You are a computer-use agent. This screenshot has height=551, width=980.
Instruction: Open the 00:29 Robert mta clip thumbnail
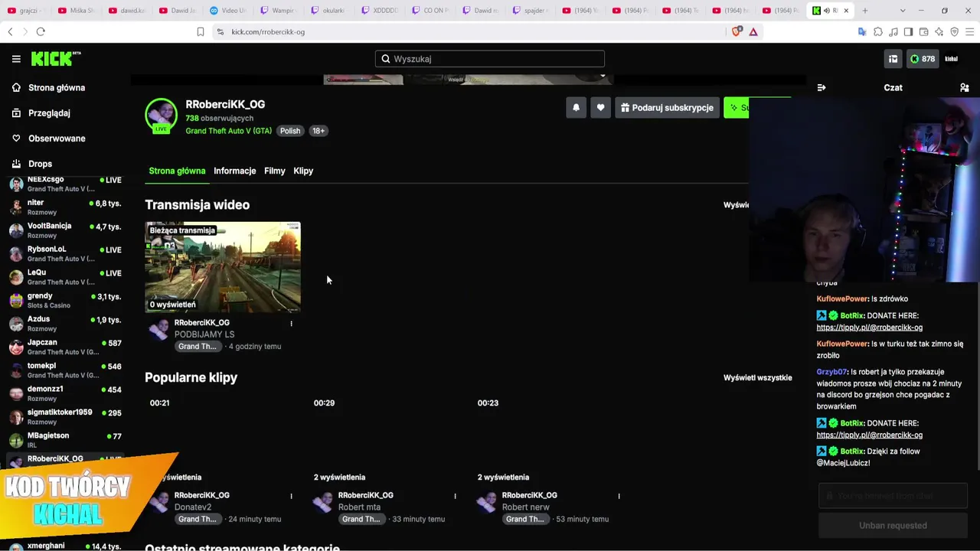(387, 440)
